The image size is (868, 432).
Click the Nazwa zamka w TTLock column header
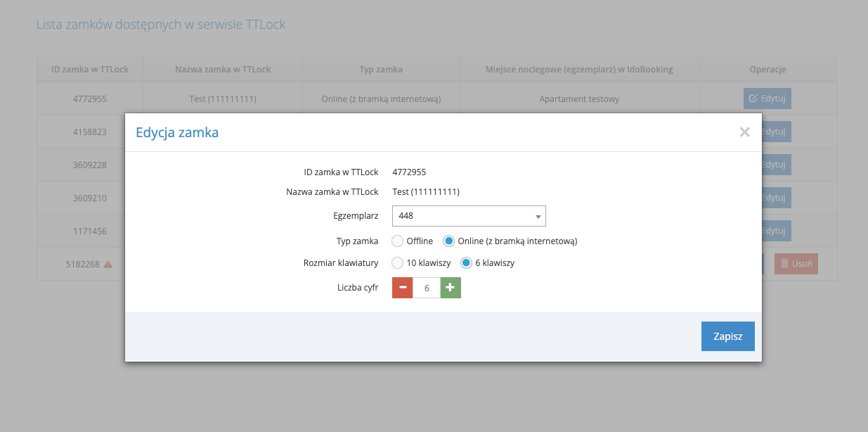coord(222,70)
